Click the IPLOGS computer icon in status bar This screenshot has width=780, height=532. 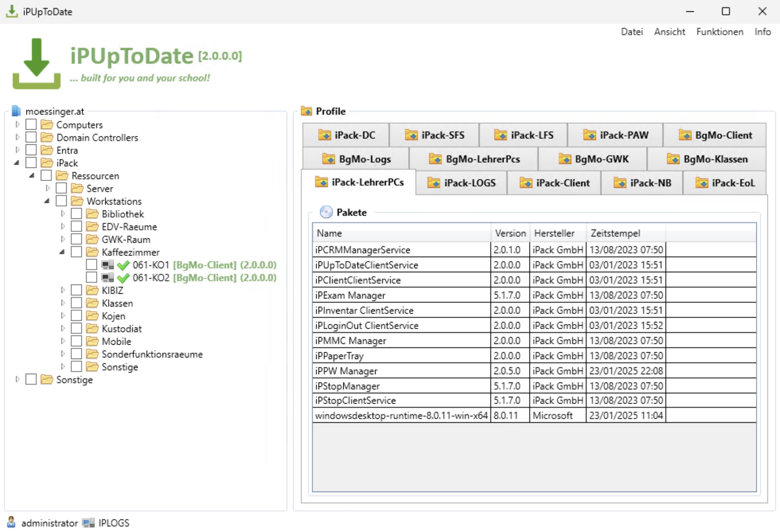pyautogui.click(x=88, y=523)
